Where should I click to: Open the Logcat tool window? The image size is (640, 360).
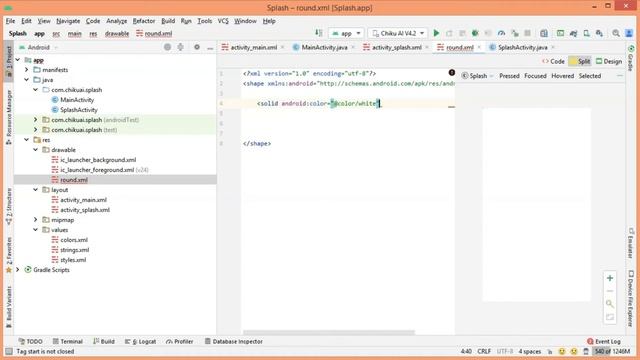tap(140, 342)
